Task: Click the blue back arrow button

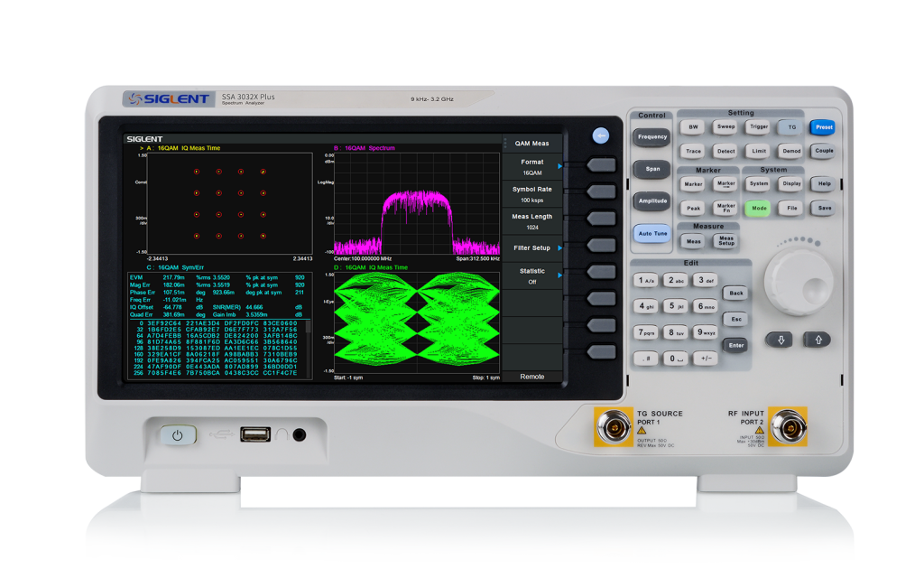Action: point(601,135)
